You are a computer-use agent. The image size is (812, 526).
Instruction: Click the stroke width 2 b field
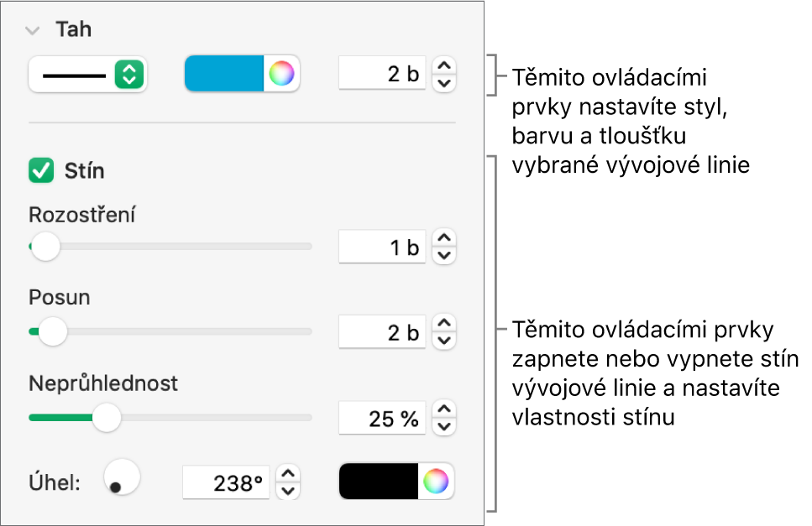pyautogui.click(x=382, y=74)
